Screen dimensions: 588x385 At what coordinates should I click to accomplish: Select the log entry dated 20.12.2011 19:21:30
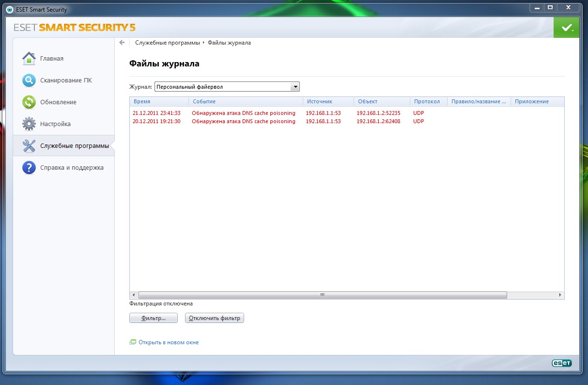click(347, 121)
